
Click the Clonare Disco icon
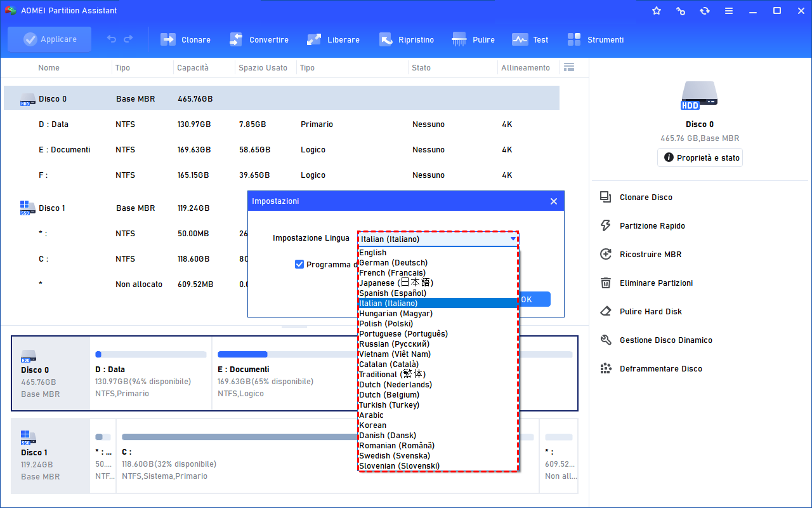pyautogui.click(x=606, y=197)
